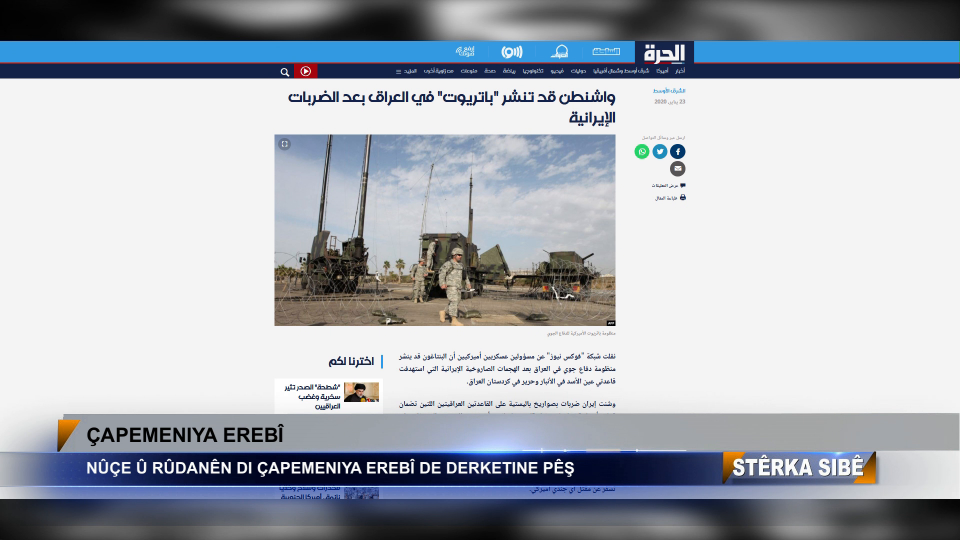The image size is (960, 540).
Task: Click the الشرق الأوسط category link
Action: 669,91
